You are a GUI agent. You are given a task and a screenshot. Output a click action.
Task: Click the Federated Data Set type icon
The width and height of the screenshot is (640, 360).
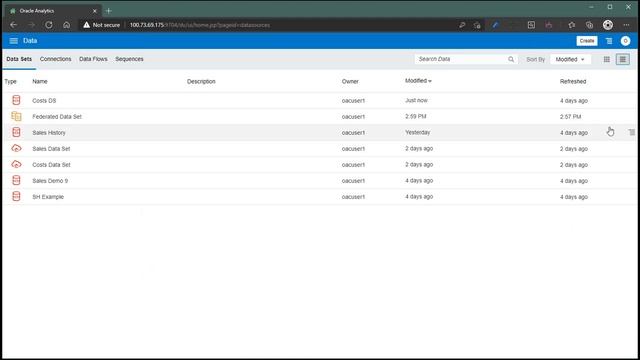point(16,116)
